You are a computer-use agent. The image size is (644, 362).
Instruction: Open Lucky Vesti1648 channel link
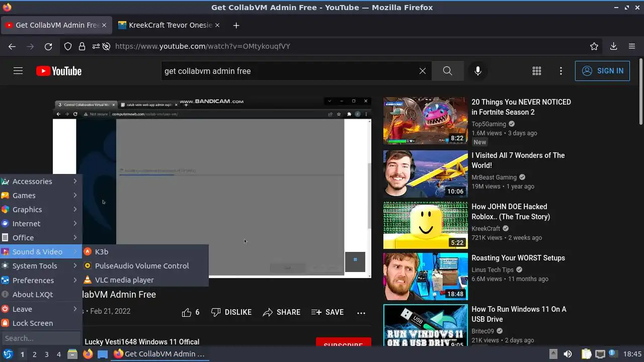142,342
